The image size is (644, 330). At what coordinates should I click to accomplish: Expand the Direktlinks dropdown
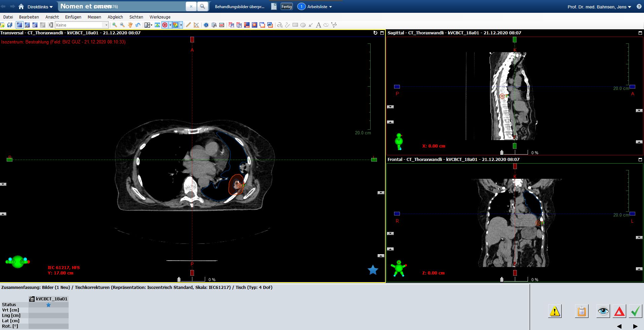(39, 6)
